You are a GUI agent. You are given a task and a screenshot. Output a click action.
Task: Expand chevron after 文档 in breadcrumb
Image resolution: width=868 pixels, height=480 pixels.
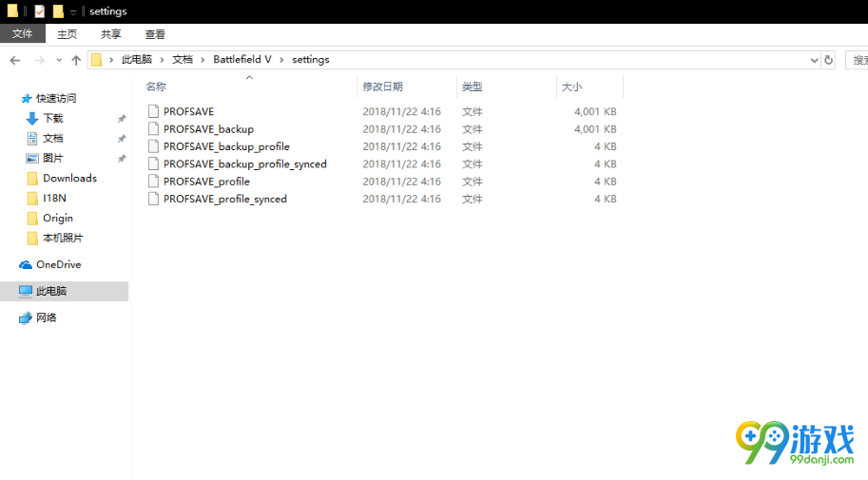(x=203, y=60)
